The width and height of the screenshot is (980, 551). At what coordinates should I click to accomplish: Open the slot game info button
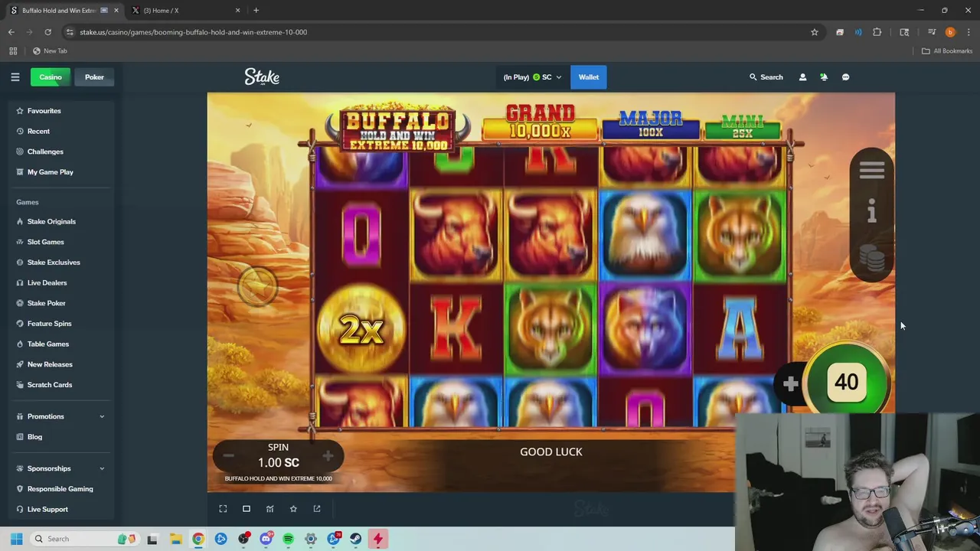871,211
